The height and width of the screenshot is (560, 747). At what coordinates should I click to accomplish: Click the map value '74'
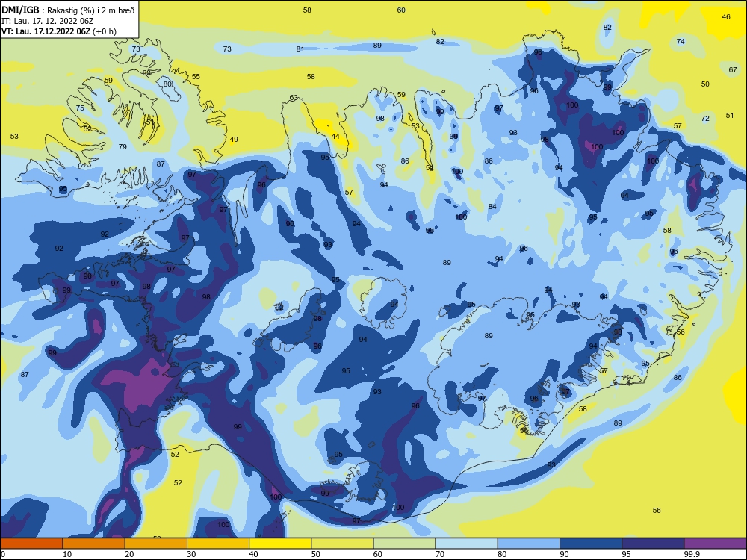click(681, 41)
